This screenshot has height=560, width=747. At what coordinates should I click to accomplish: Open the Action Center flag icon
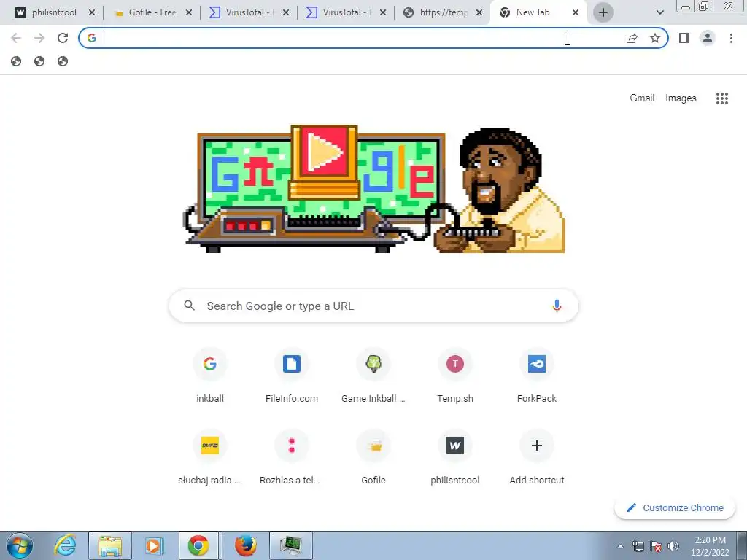pyautogui.click(x=656, y=546)
